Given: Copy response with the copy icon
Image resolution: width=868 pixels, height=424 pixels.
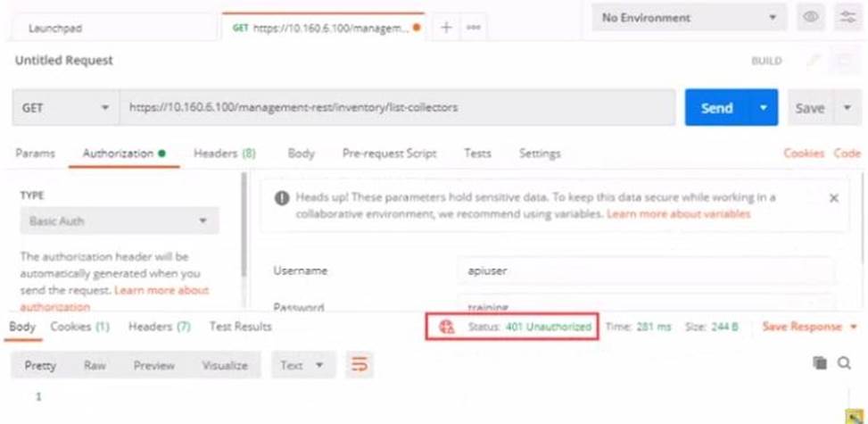Looking at the screenshot, I should pos(819,363).
